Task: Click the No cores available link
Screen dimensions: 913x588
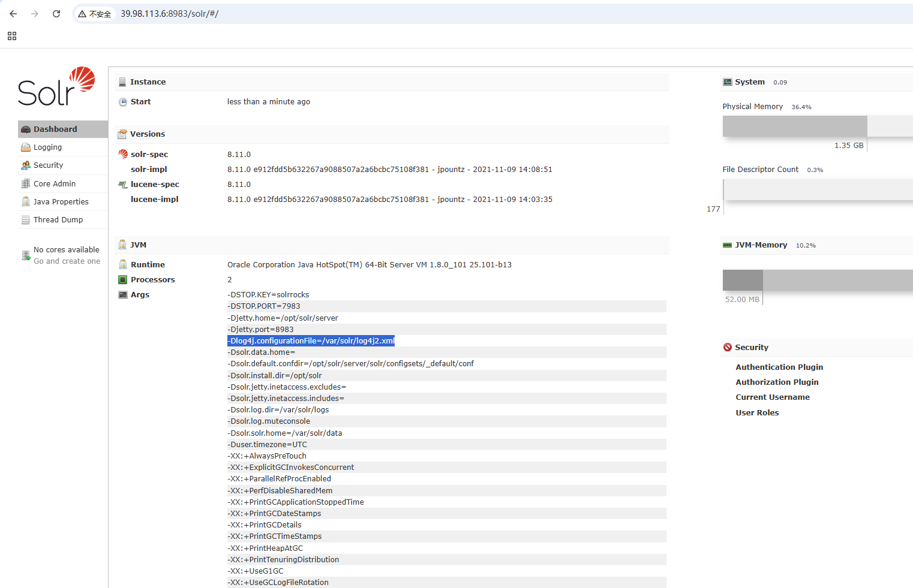Action: [66, 250]
